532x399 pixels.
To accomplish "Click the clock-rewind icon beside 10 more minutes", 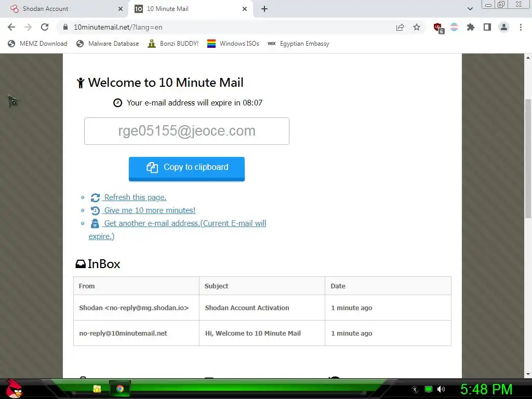I will click(x=95, y=211).
